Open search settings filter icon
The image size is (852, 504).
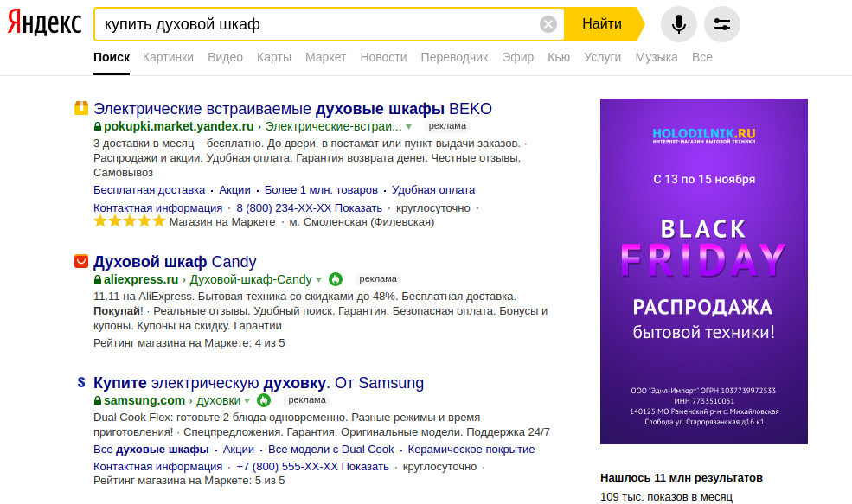click(x=721, y=24)
